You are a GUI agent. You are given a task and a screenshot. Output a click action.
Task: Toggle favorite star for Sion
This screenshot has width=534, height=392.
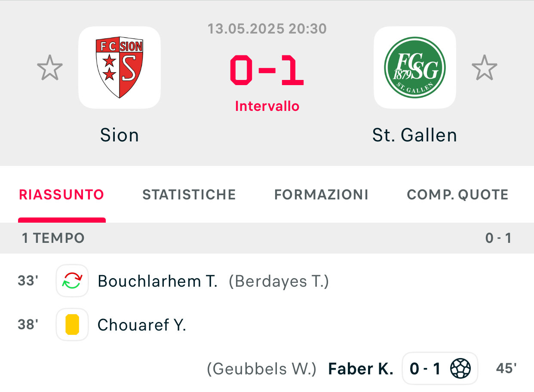[x=50, y=67]
